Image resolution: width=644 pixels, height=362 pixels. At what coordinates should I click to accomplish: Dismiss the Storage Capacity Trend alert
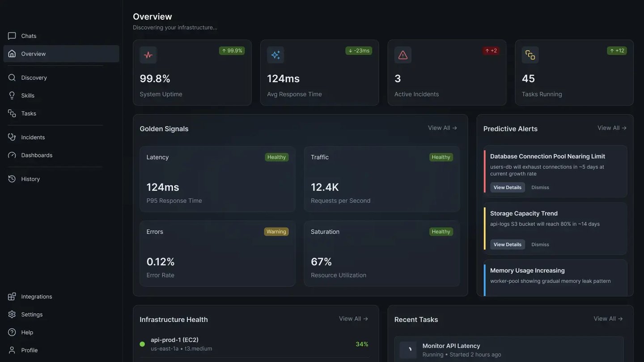[540, 245]
